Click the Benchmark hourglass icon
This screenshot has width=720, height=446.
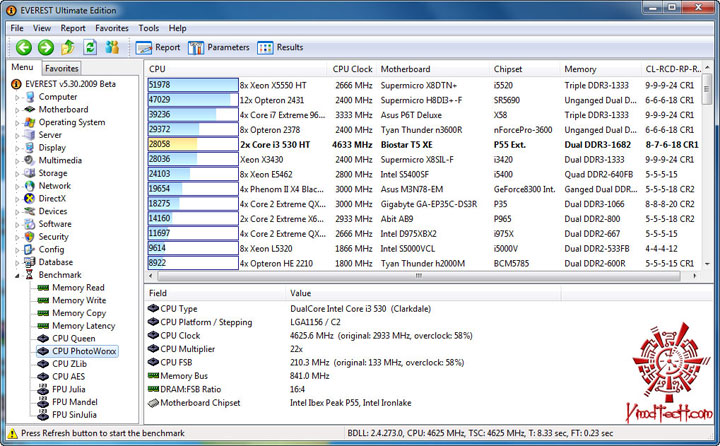pyautogui.click(x=30, y=275)
